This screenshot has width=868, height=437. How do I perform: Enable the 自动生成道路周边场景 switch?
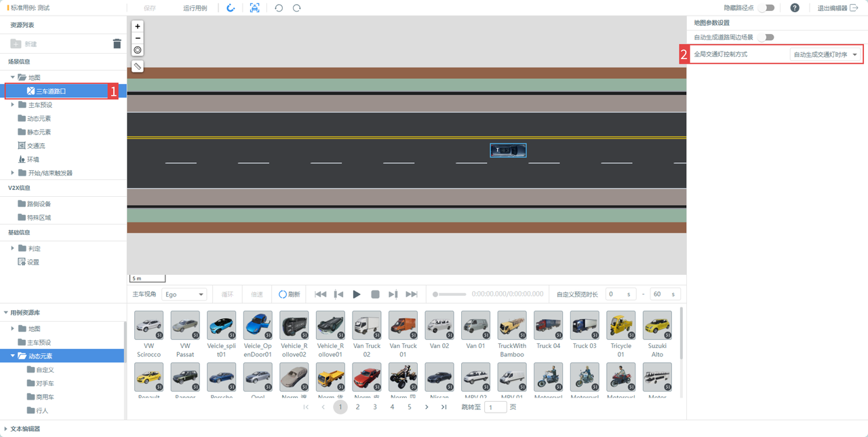click(766, 37)
